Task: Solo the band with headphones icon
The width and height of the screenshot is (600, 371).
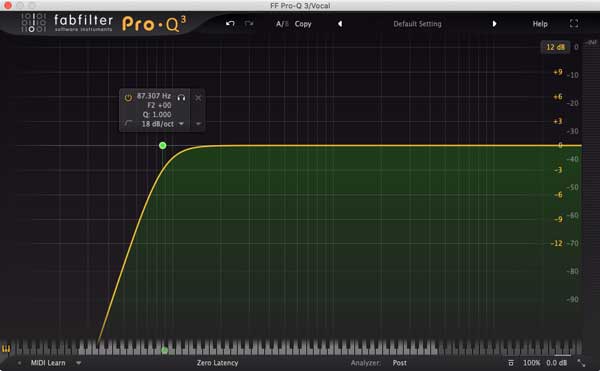Action: point(181,98)
